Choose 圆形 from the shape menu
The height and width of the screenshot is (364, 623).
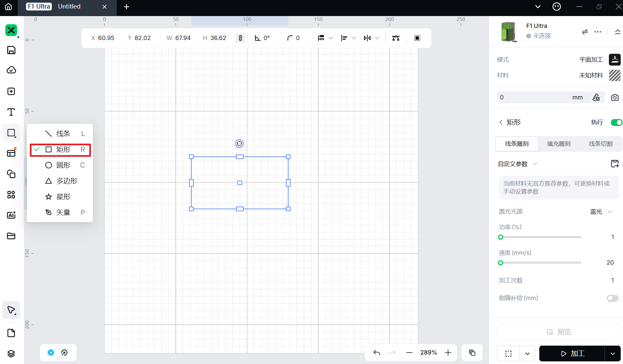coord(63,165)
